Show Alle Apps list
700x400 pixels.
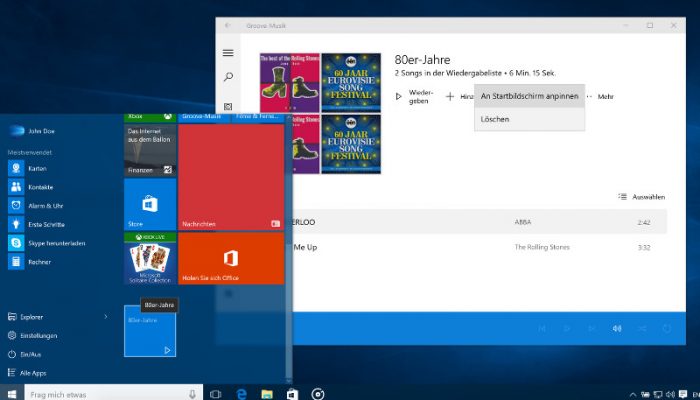[x=27, y=373]
